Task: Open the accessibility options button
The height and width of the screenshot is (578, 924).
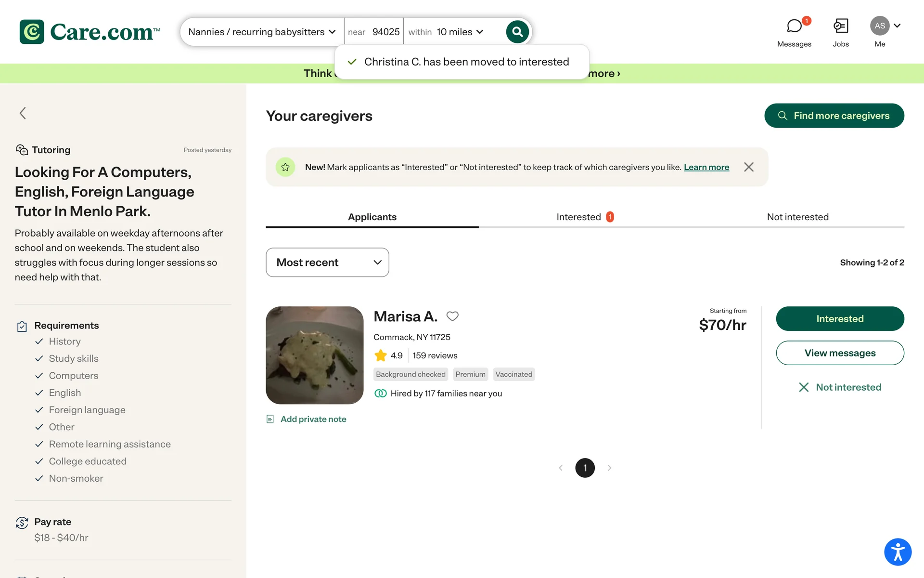Action: tap(898, 552)
